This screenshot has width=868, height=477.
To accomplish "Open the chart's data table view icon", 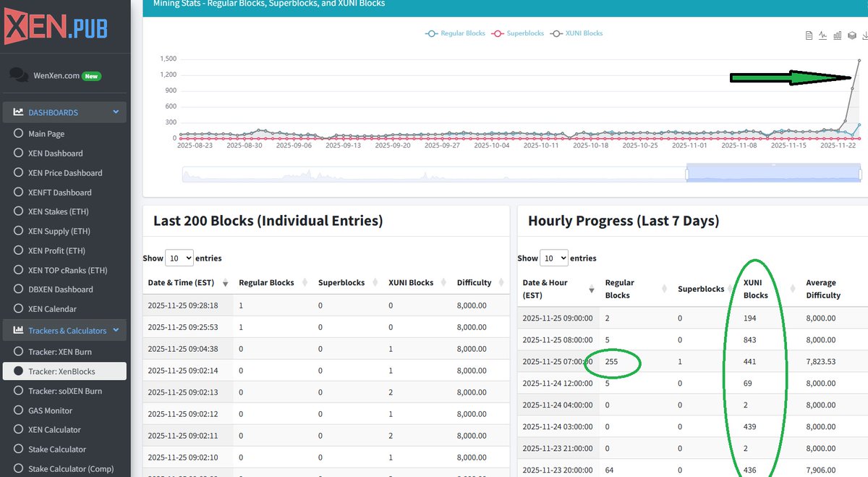I will (x=809, y=35).
